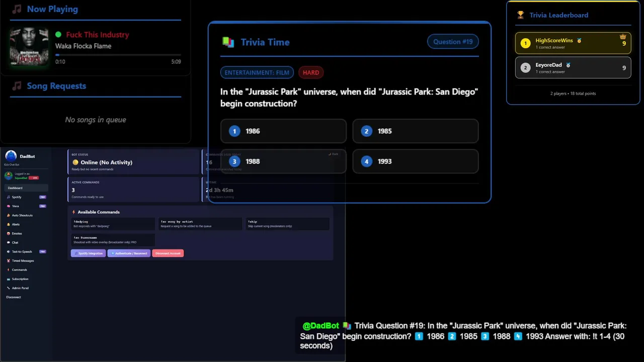
Task: Select Dashboard in DadBot sidebar
Action: [x=26, y=188]
